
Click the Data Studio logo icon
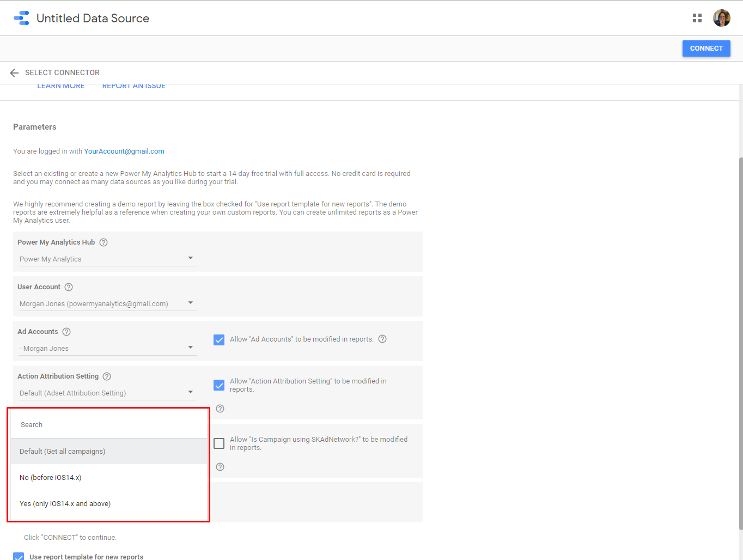click(x=21, y=18)
